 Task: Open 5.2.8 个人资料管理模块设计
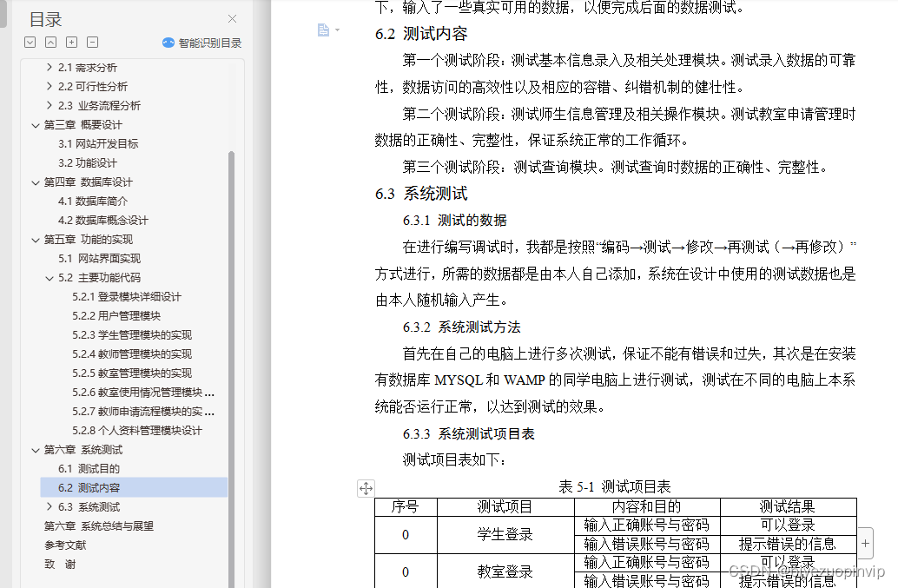click(137, 431)
